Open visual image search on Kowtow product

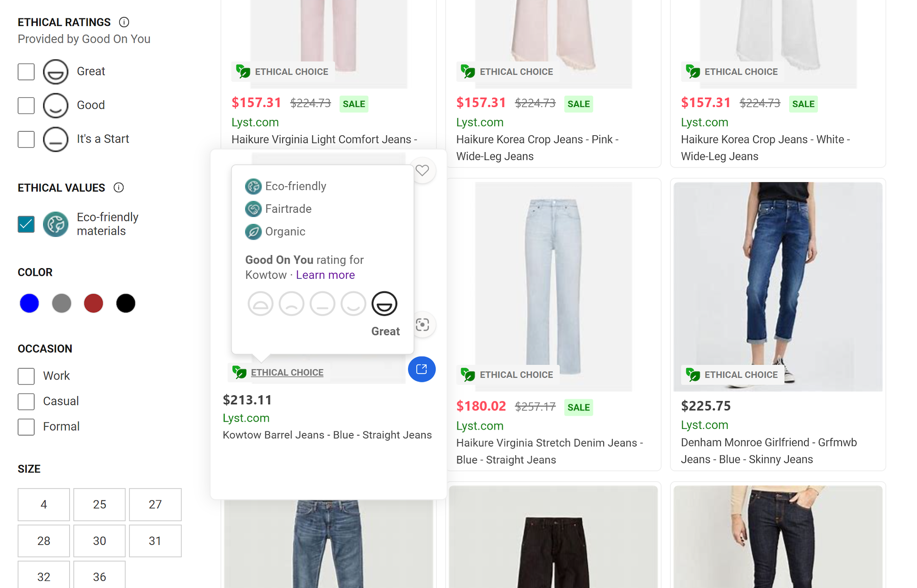[x=422, y=324]
